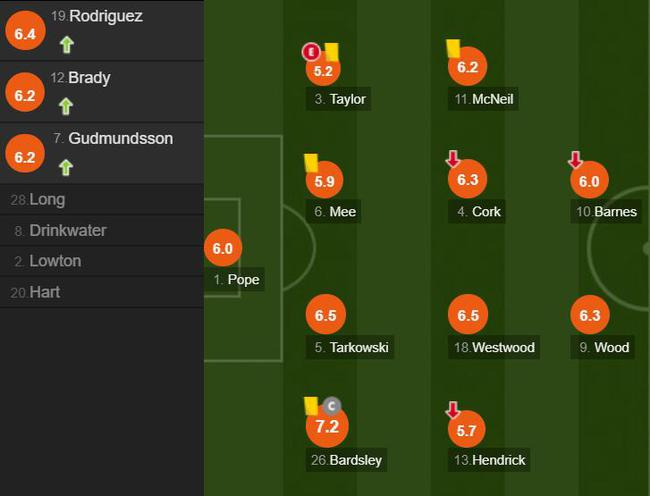Open bench player Lowton
The width and height of the screenshot is (650, 496).
pos(55,261)
